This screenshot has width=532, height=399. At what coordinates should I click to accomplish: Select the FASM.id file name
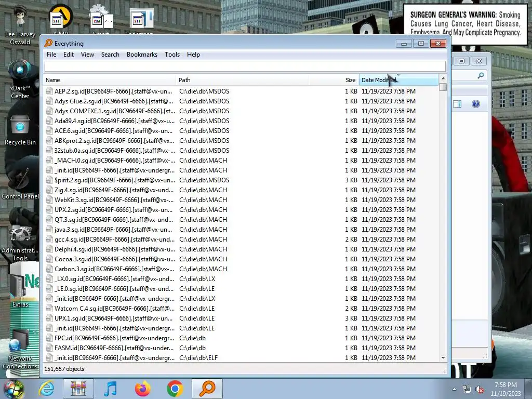114,348
